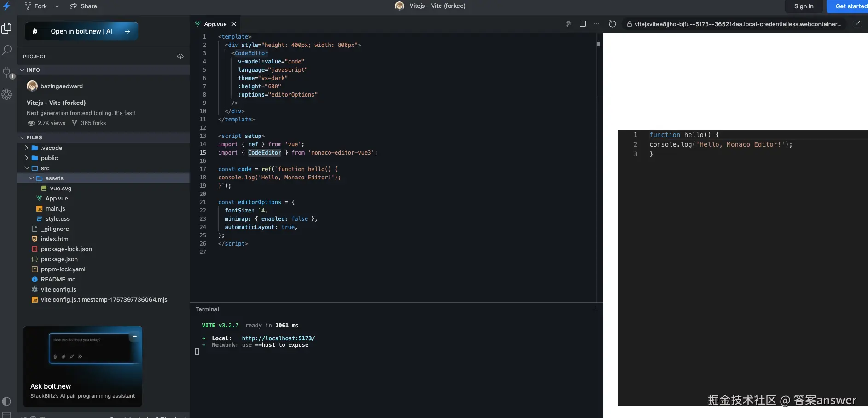
Task: Click the StackBlitz lightning bolt logo
Action: (7, 6)
